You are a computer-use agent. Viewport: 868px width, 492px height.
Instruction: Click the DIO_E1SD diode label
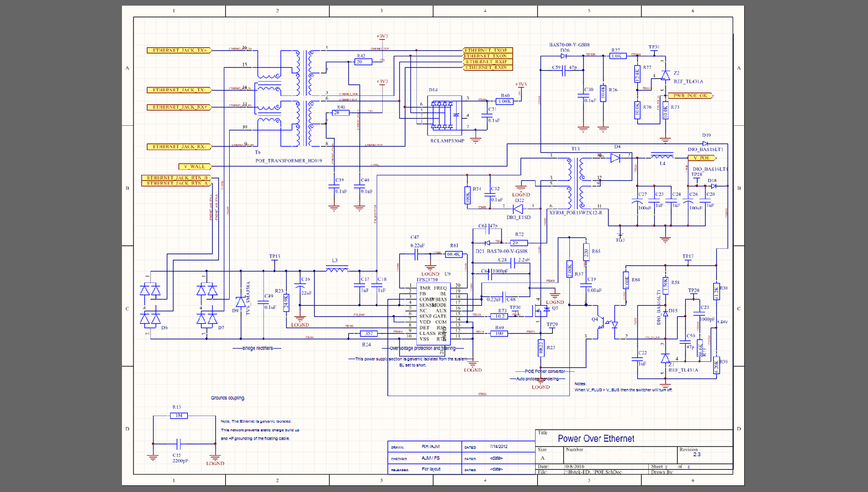coord(519,217)
